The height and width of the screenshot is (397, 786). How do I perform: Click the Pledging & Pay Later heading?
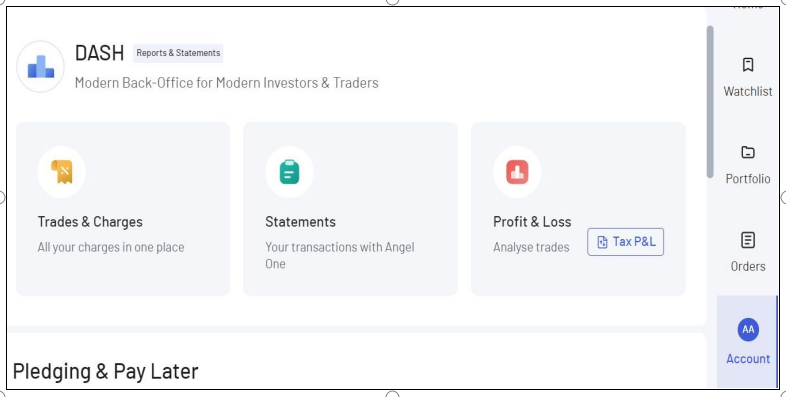105,371
